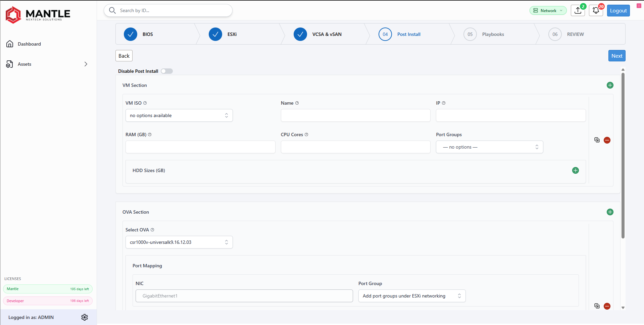The width and height of the screenshot is (644, 325).
Task: Show help for RAM (GB) field
Action: (x=150, y=134)
